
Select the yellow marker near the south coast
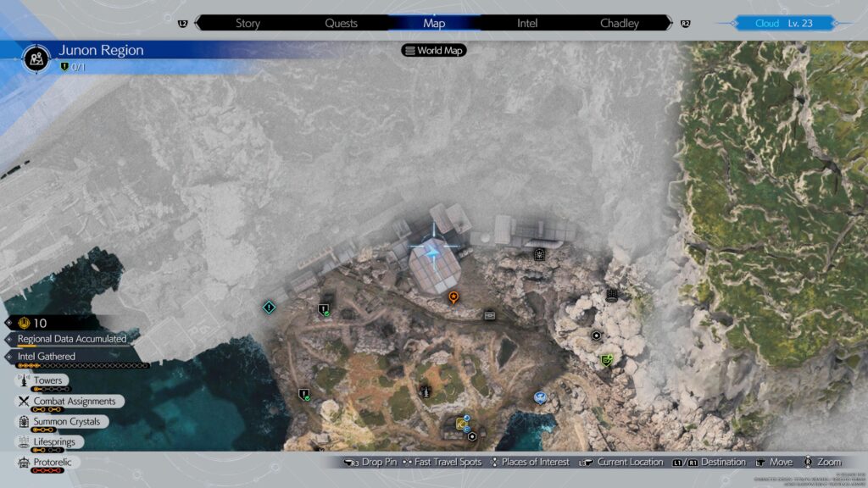coord(462,424)
